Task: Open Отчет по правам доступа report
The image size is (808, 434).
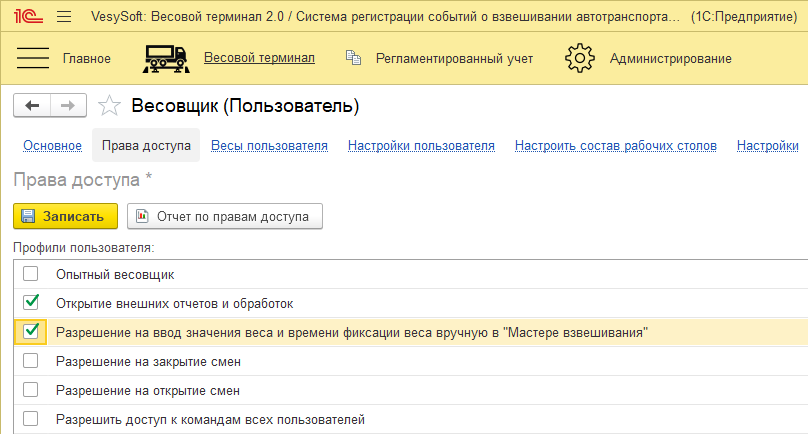Action: 225,216
